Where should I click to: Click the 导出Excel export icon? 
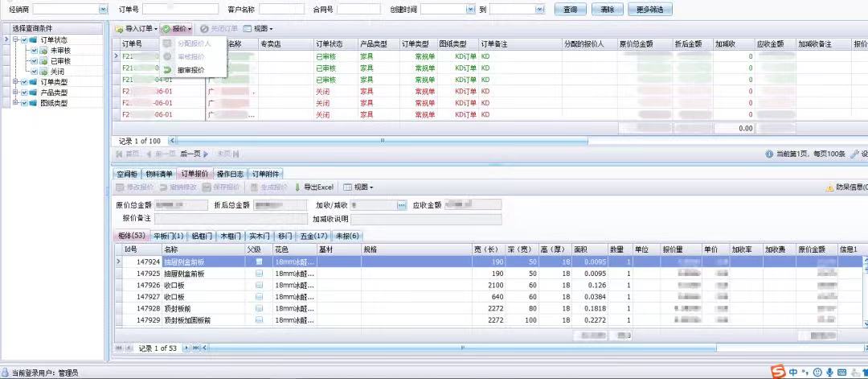(x=297, y=187)
